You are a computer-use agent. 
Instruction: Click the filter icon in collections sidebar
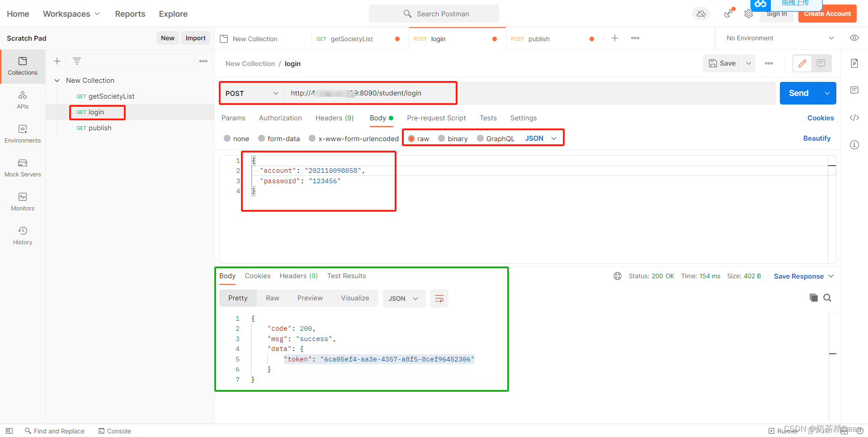77,61
